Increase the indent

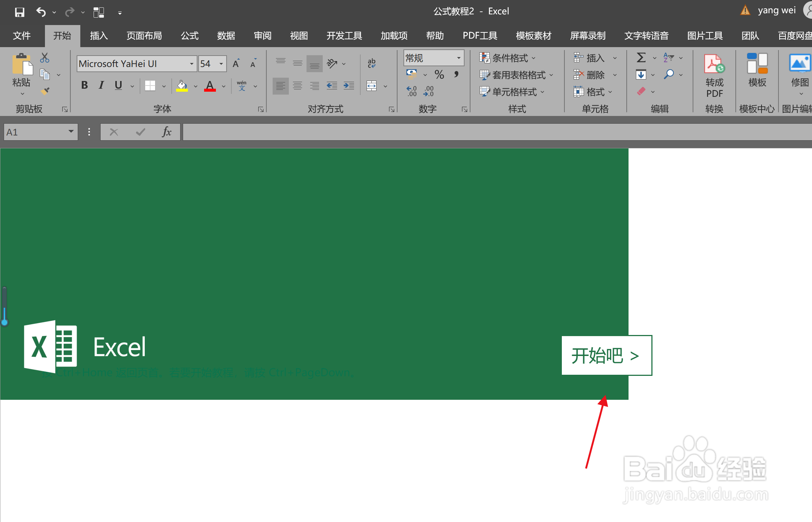click(x=349, y=86)
